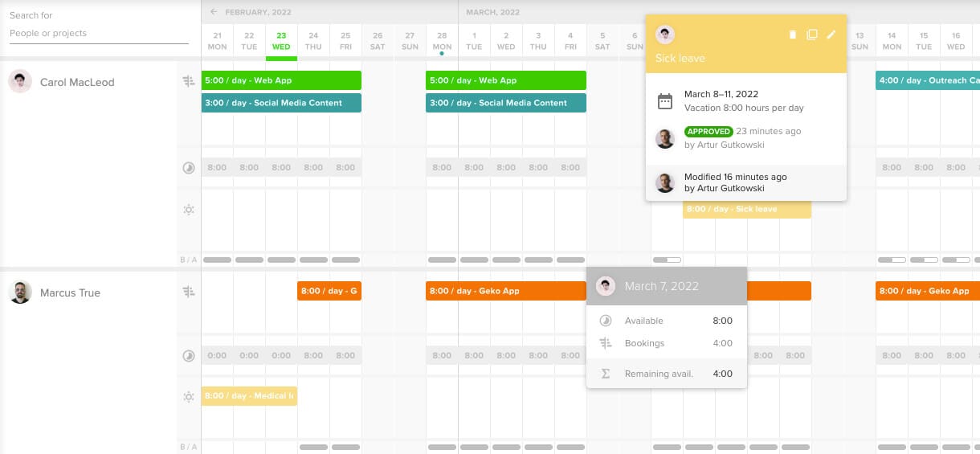Click Marcus's 0:00 availability under 21 MON

pyautogui.click(x=217, y=355)
